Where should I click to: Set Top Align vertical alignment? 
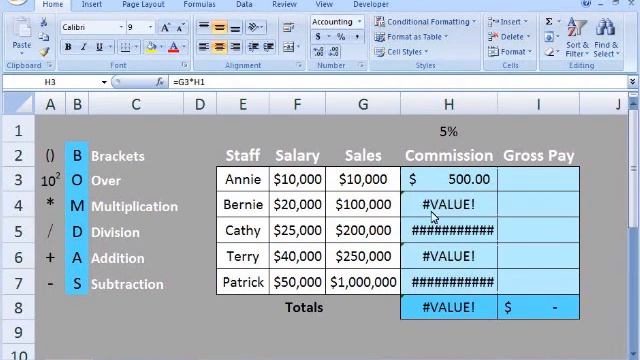203,27
